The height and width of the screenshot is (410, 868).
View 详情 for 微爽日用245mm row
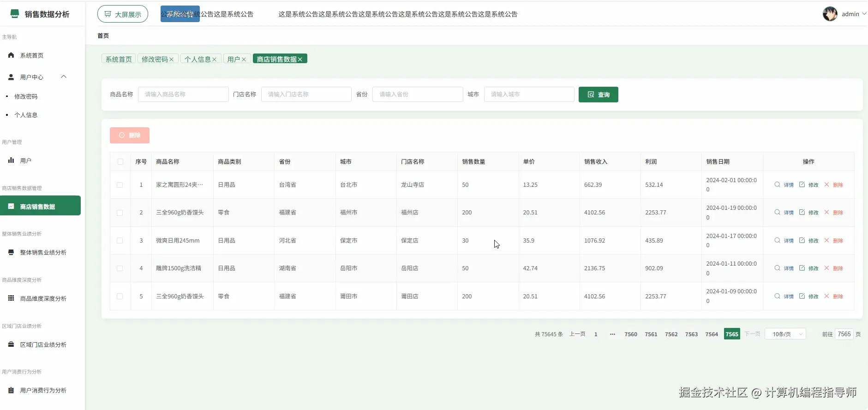click(x=784, y=241)
